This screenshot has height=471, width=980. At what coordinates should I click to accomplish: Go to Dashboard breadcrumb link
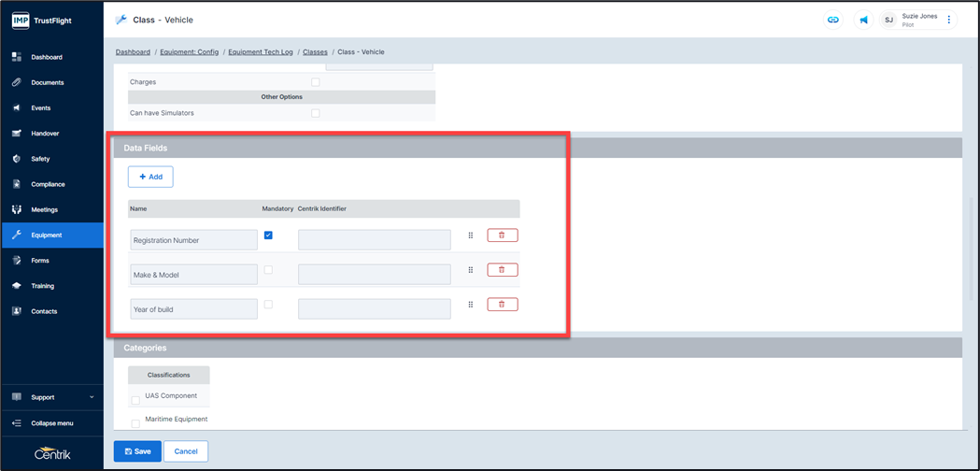(133, 52)
